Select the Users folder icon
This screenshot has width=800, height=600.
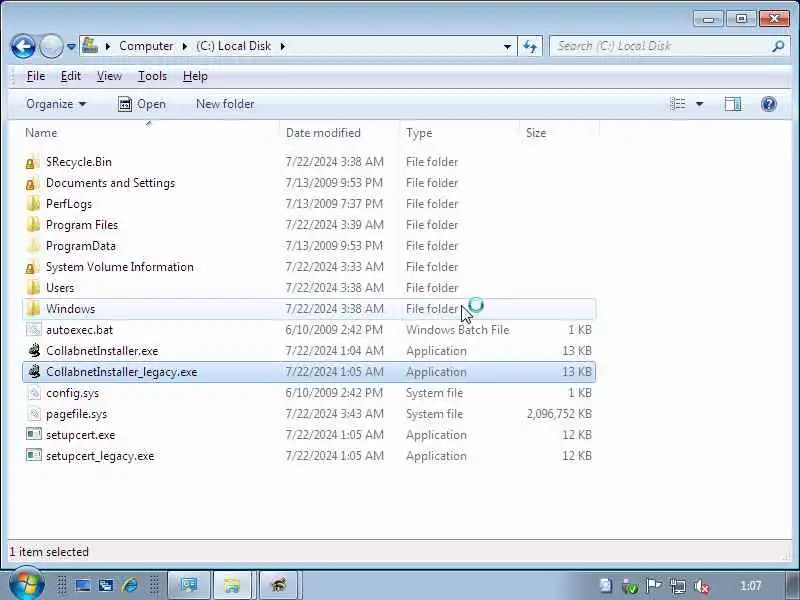[x=33, y=288]
